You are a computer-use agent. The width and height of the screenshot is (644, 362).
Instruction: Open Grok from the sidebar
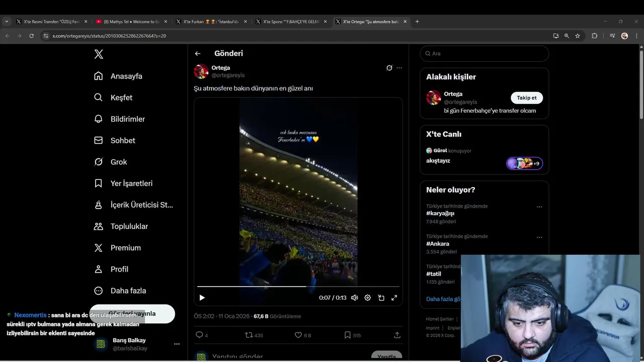pyautogui.click(x=110, y=162)
